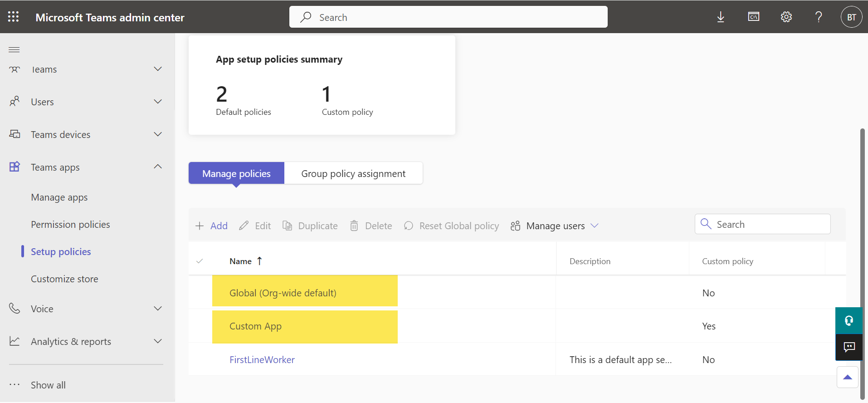Expand the Teams navigation section
The image size is (868, 403).
tap(158, 69)
